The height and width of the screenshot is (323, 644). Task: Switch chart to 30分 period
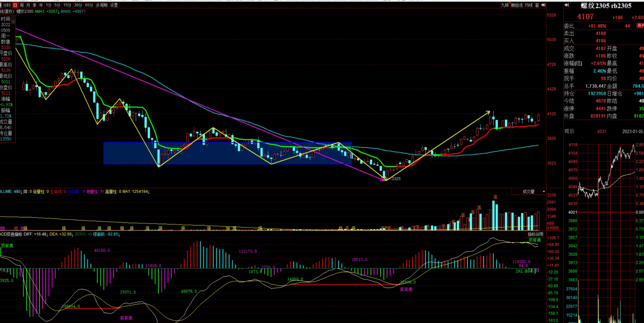point(78,5)
